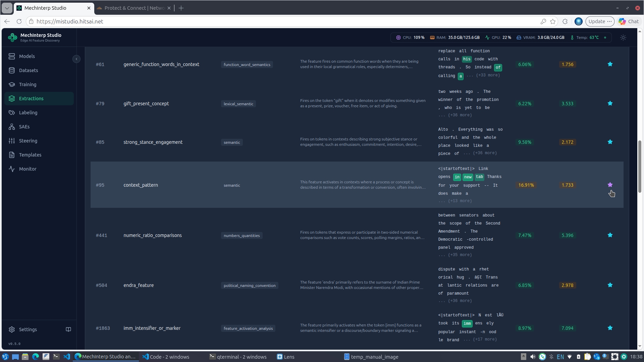Click the browser Update button
This screenshot has height=362, width=644.
tap(600, 21)
